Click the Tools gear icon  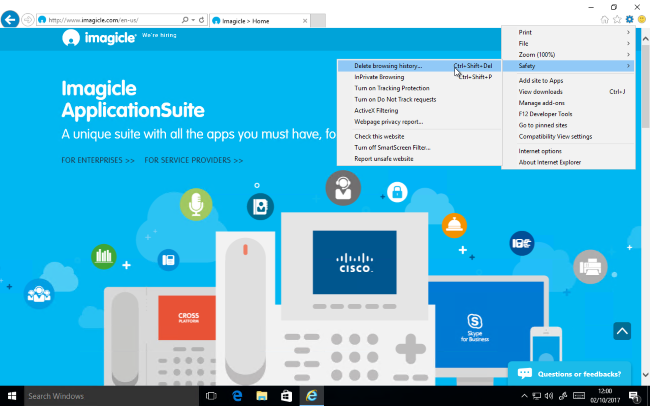tap(630, 19)
